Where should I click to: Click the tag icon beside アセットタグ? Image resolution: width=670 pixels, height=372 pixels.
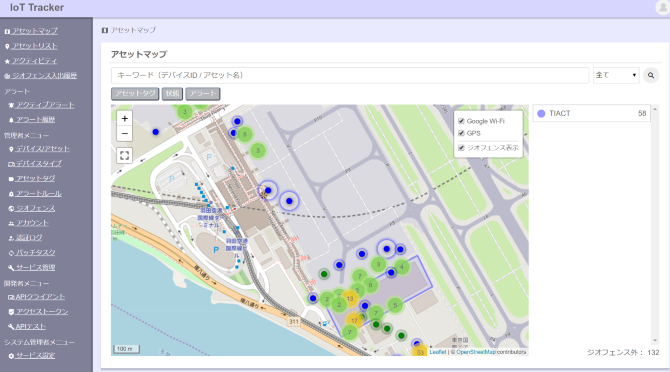(11, 179)
